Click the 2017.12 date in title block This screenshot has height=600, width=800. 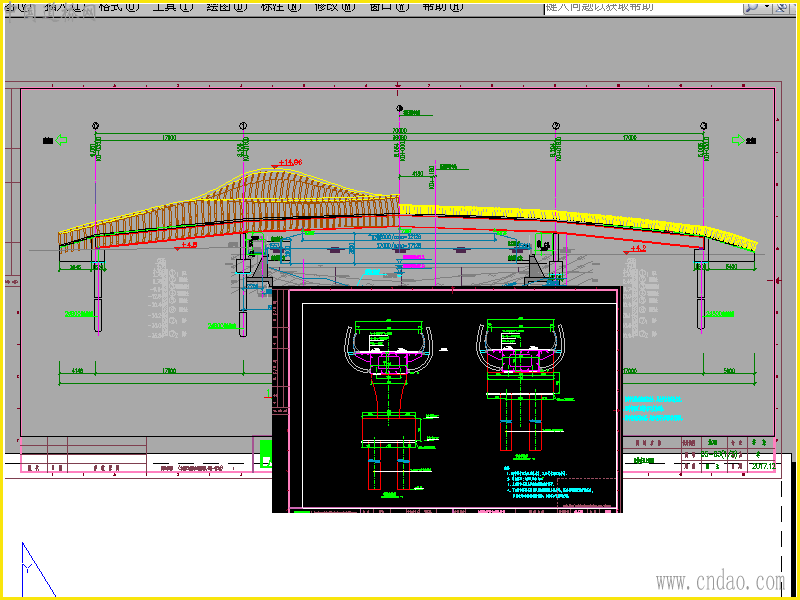[x=763, y=466]
